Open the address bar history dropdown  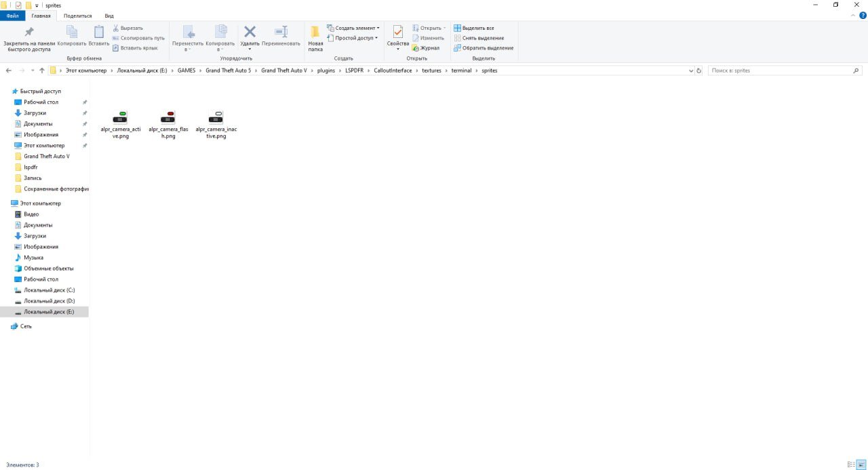(690, 71)
